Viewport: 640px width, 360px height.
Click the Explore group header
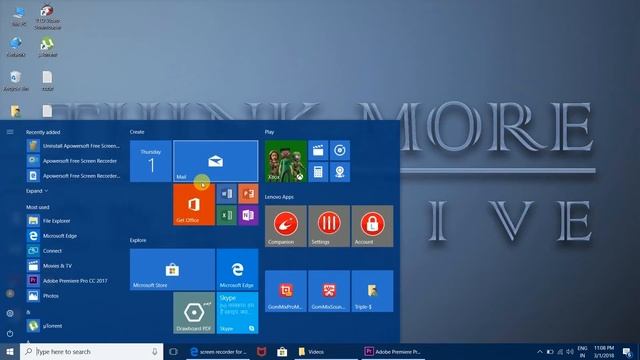(x=138, y=240)
